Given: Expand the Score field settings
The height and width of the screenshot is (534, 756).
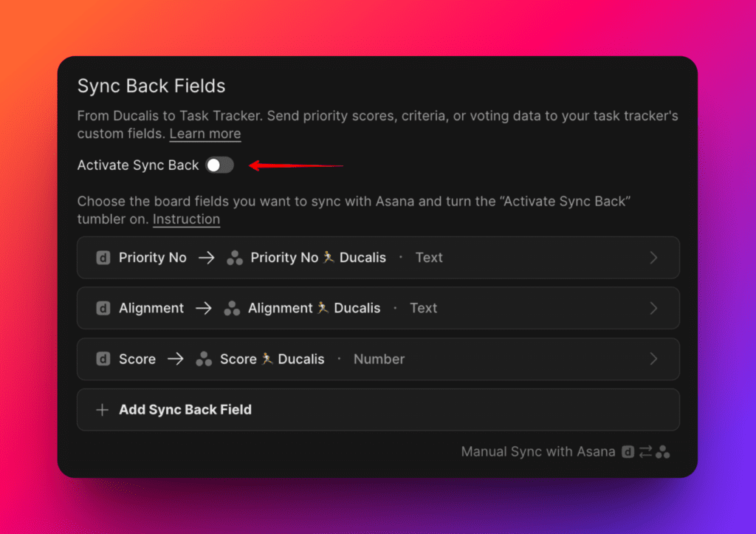Looking at the screenshot, I should point(653,359).
